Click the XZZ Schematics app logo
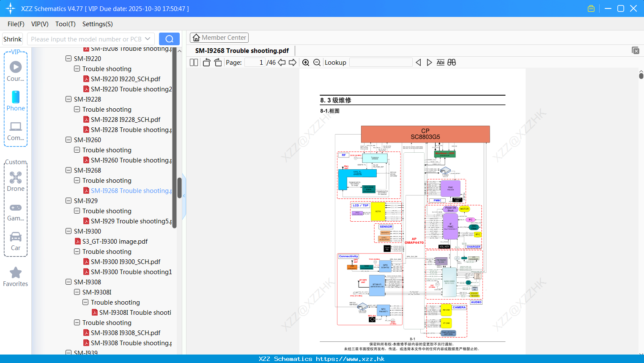 tap(10, 8)
